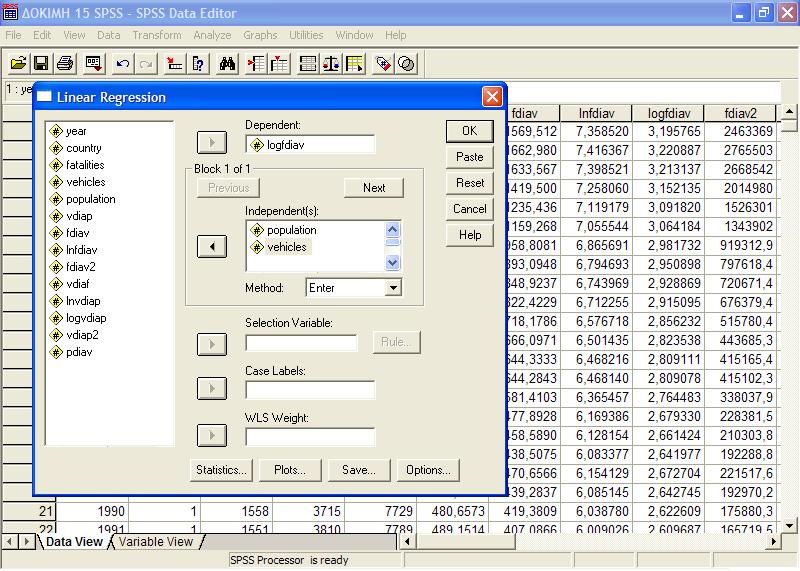Open the Dialog Recall toolbar icon

(x=94, y=64)
